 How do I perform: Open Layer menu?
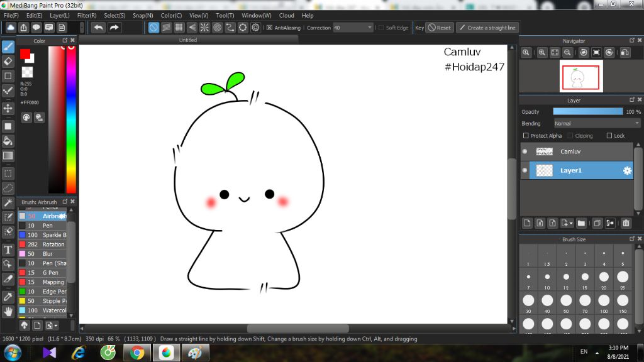tap(60, 15)
